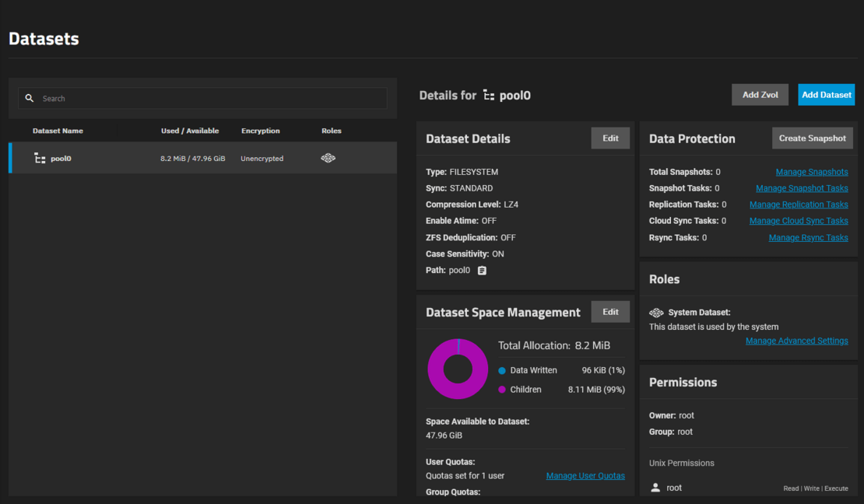Screen dimensions: 864x504
Task: Open the Manage Cloud Sync Tasks link
Action: [x=798, y=220]
